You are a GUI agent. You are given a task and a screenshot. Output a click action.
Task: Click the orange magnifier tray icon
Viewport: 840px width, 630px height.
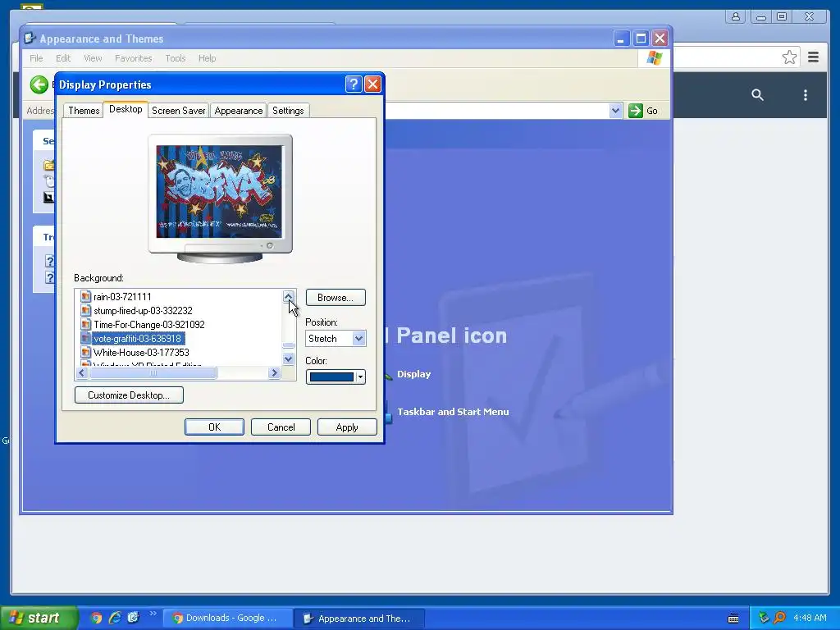779,618
